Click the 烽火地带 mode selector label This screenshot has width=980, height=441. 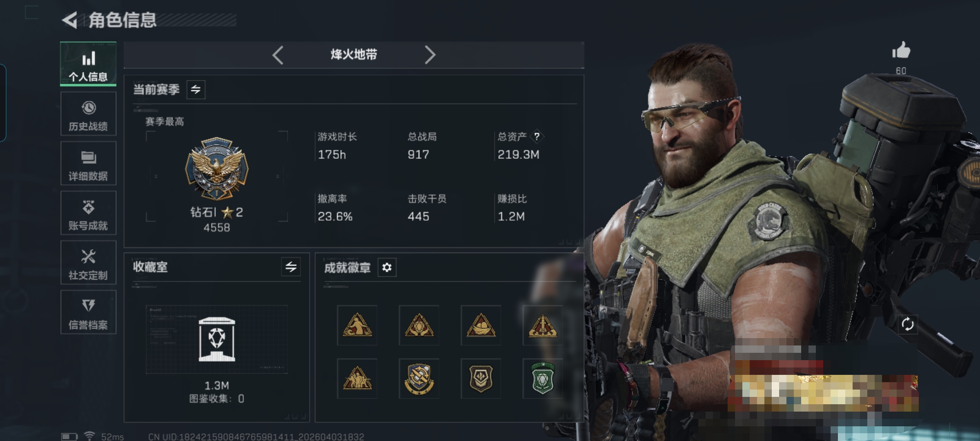pos(354,55)
